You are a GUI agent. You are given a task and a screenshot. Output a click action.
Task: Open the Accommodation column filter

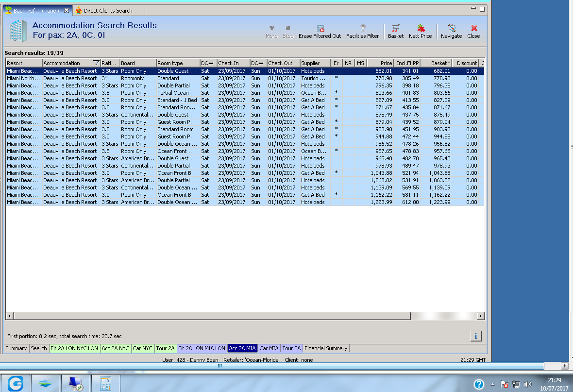(x=96, y=63)
